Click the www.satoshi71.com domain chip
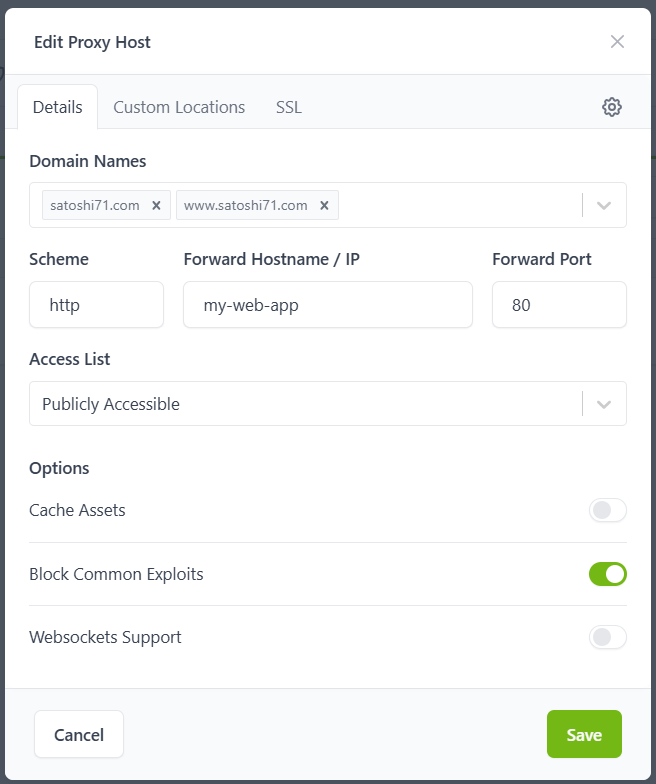The width and height of the screenshot is (656, 784). [246, 205]
